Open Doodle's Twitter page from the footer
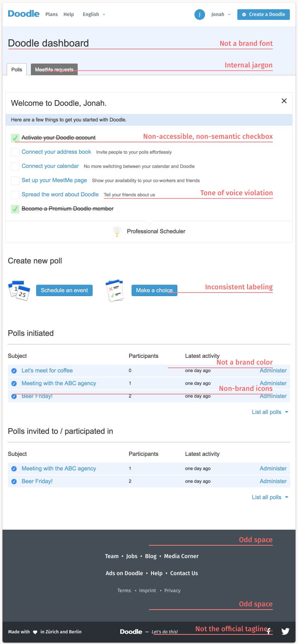 (x=285, y=631)
